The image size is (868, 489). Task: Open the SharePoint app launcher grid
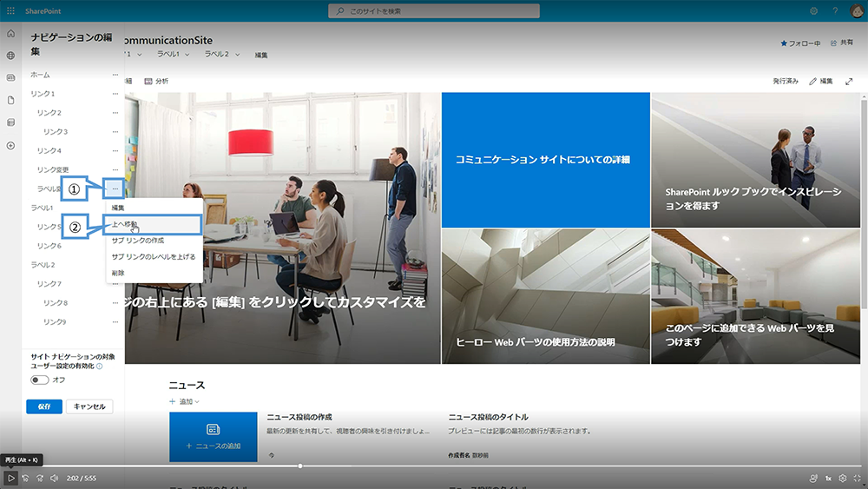click(10, 11)
